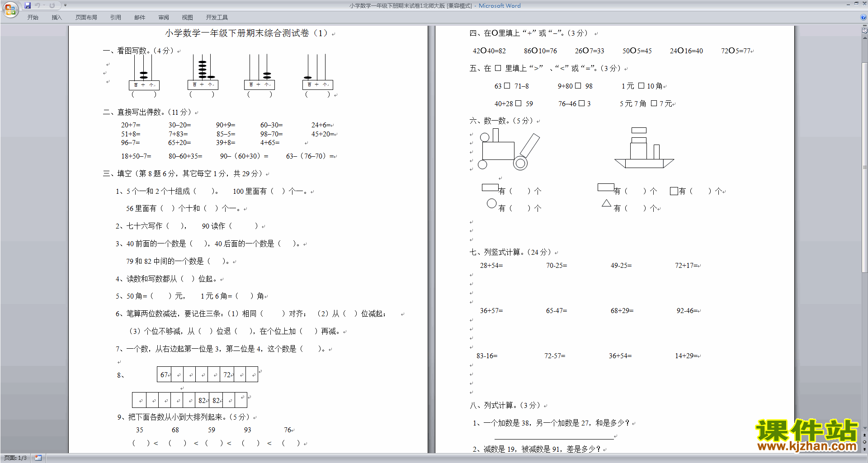
Task: Click the vertical scrollbar up arrow
Action: (864, 37)
